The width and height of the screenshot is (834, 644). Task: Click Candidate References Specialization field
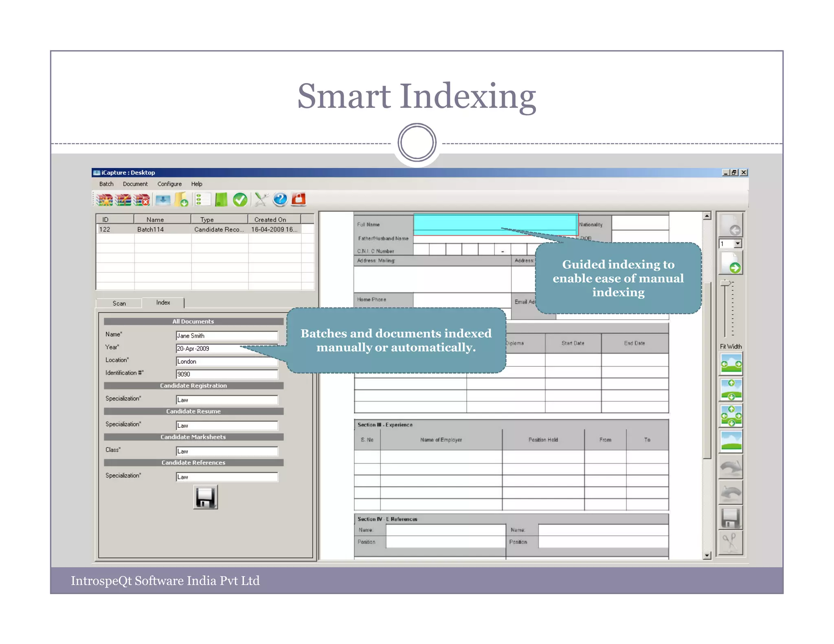227,477
